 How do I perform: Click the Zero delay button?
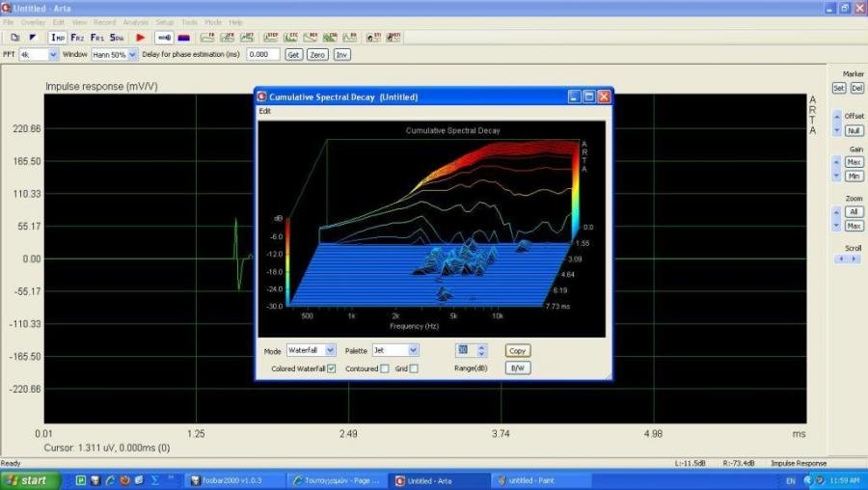pos(317,54)
